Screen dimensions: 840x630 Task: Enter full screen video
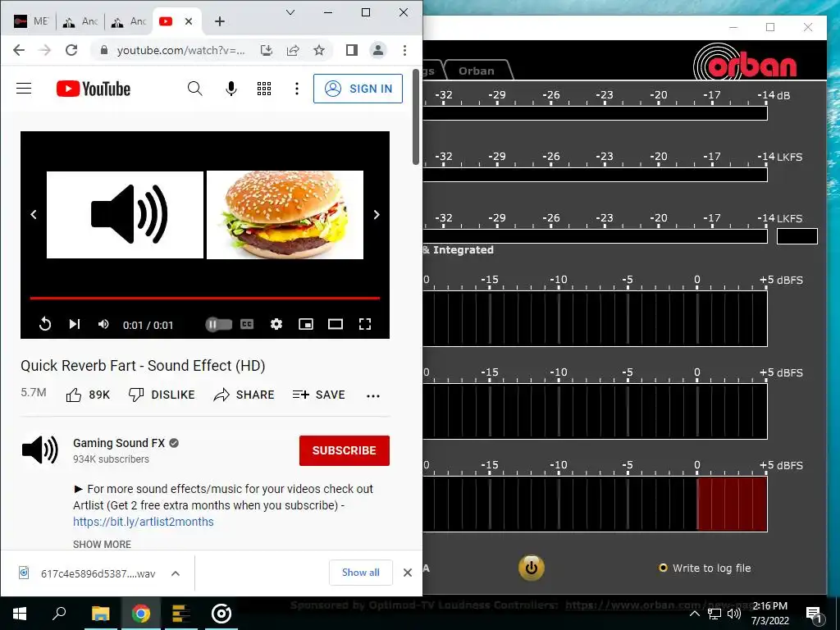(365, 324)
